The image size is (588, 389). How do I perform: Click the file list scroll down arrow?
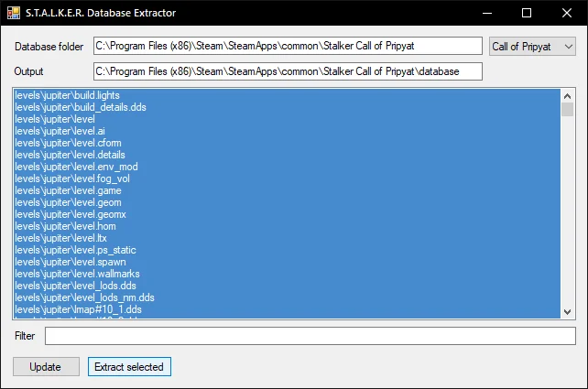567,312
